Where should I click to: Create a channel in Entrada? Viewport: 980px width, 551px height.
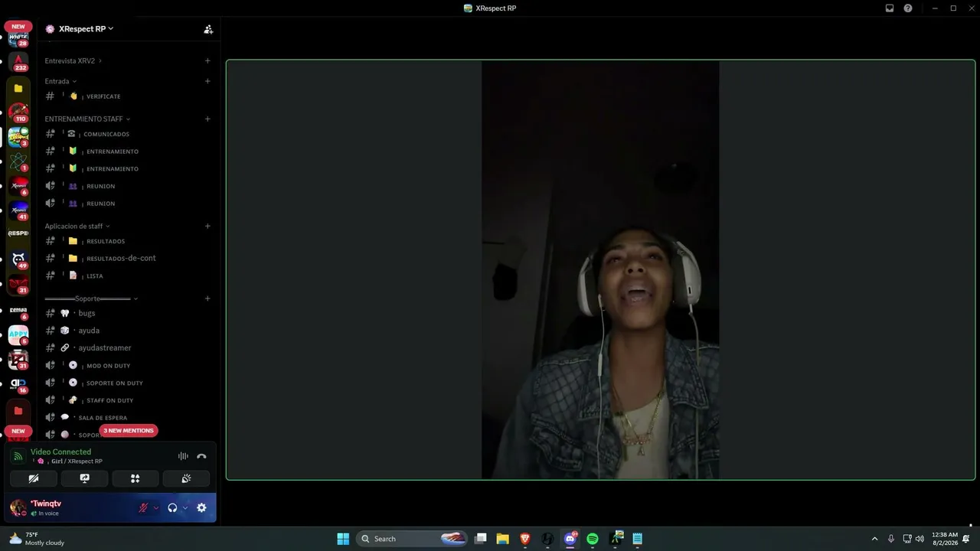207,81
